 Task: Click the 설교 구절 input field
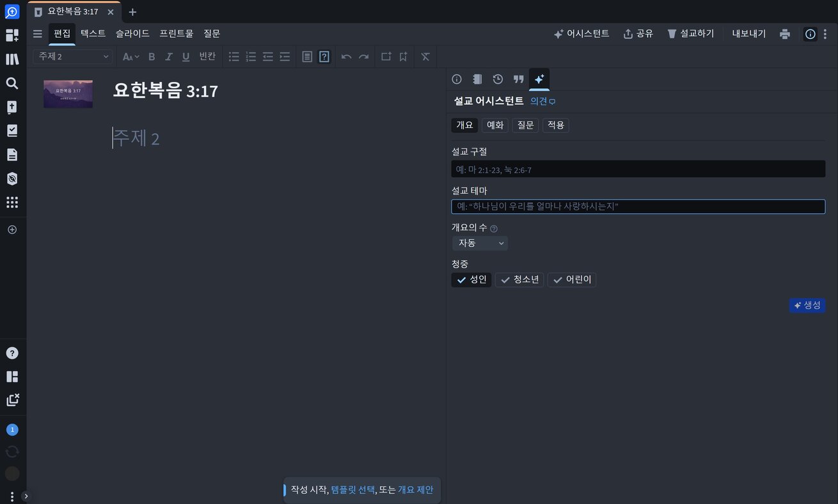638,169
